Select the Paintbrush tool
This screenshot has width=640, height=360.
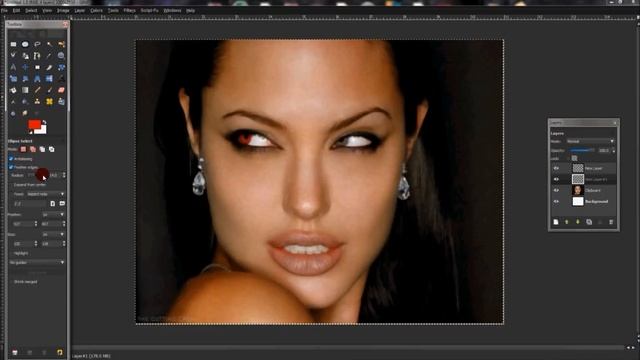[x=49, y=90]
